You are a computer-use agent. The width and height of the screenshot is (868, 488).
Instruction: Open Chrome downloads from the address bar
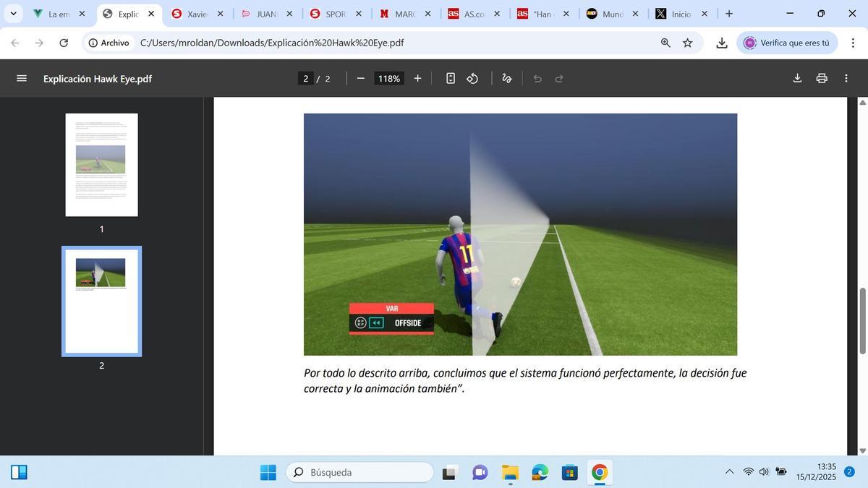tap(720, 43)
